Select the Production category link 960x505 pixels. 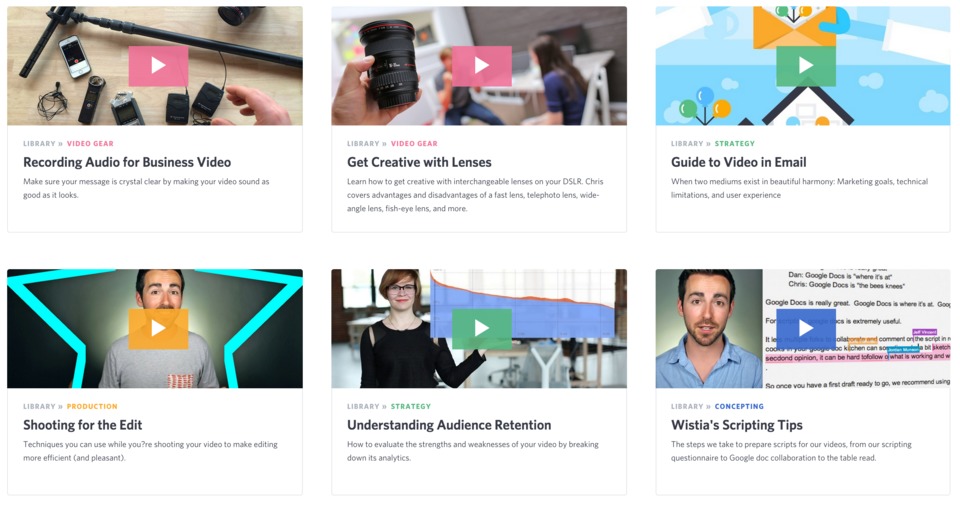(x=92, y=406)
